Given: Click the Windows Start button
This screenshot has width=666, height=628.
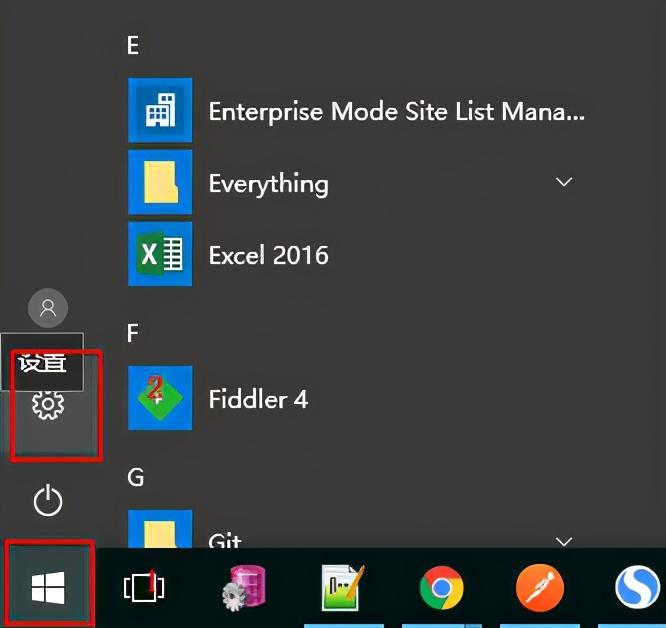Looking at the screenshot, I should [x=48, y=588].
